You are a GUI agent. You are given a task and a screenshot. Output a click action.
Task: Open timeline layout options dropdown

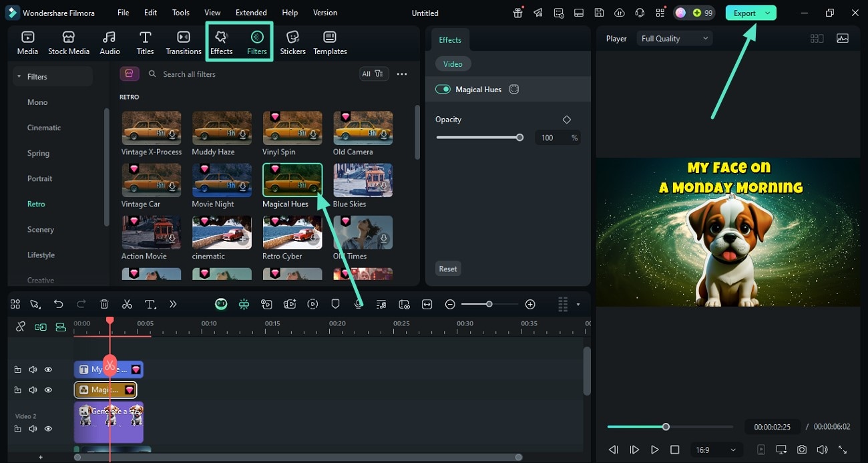click(x=578, y=305)
